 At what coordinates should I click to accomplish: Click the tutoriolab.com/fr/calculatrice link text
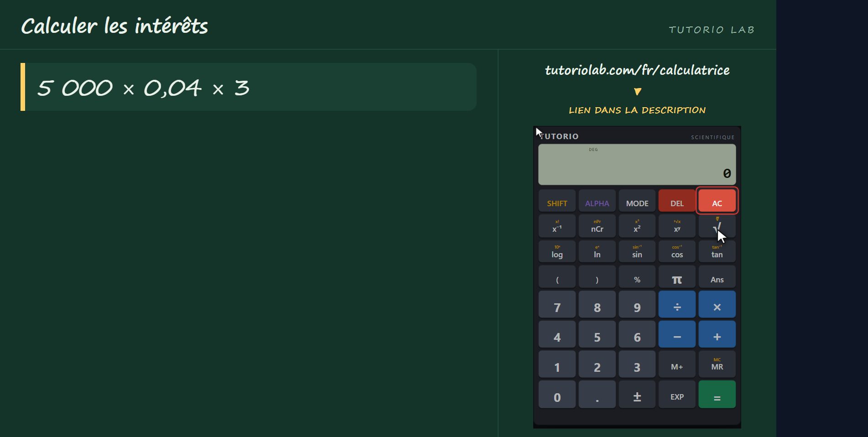coord(637,70)
